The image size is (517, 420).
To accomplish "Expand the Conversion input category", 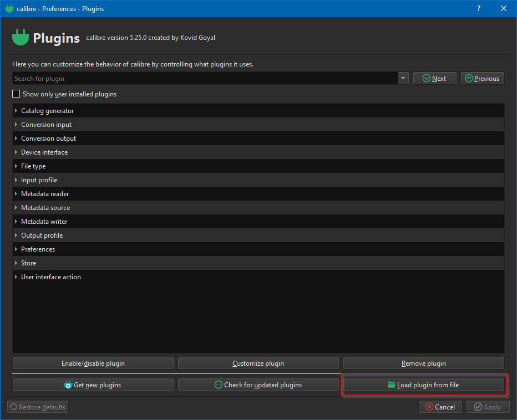I will point(16,125).
